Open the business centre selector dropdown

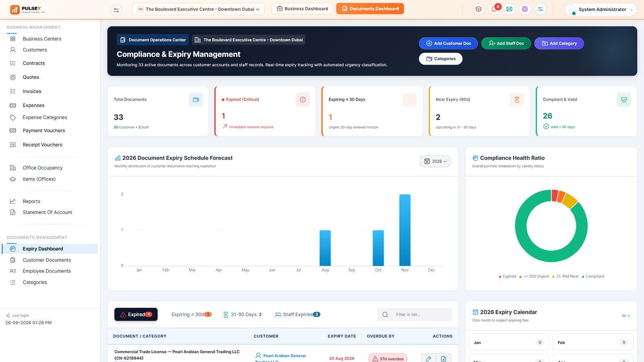(198, 9)
